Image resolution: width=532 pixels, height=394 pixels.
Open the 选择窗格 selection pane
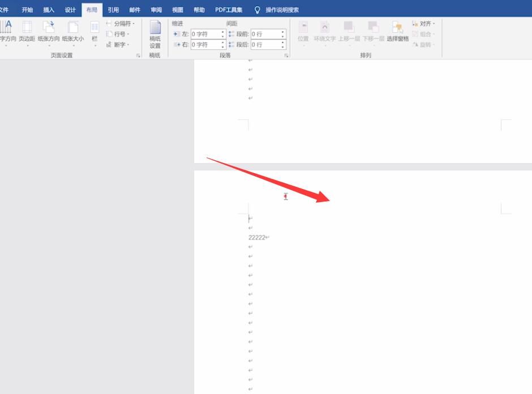[x=398, y=32]
